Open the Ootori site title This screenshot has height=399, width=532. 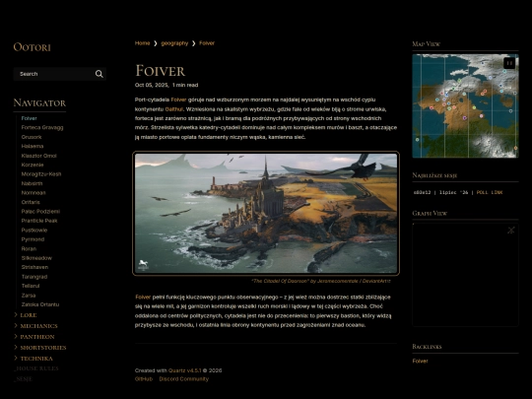click(x=32, y=47)
